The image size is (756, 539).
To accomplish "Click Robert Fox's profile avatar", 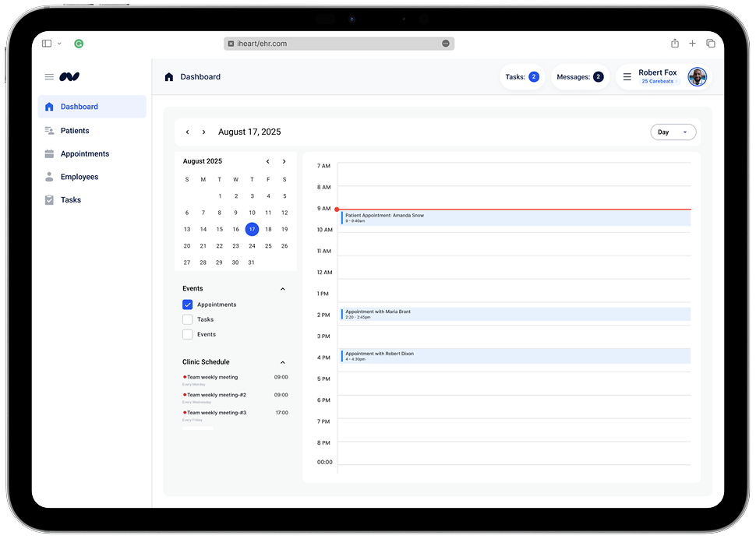I will [697, 77].
